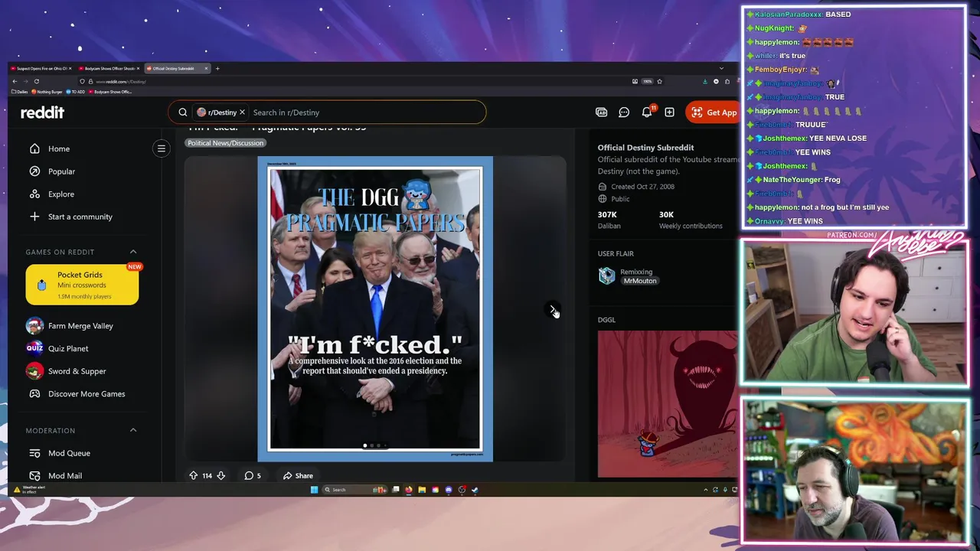980x551 pixels.
Task: Open Mod Queue
Action: [x=69, y=453]
